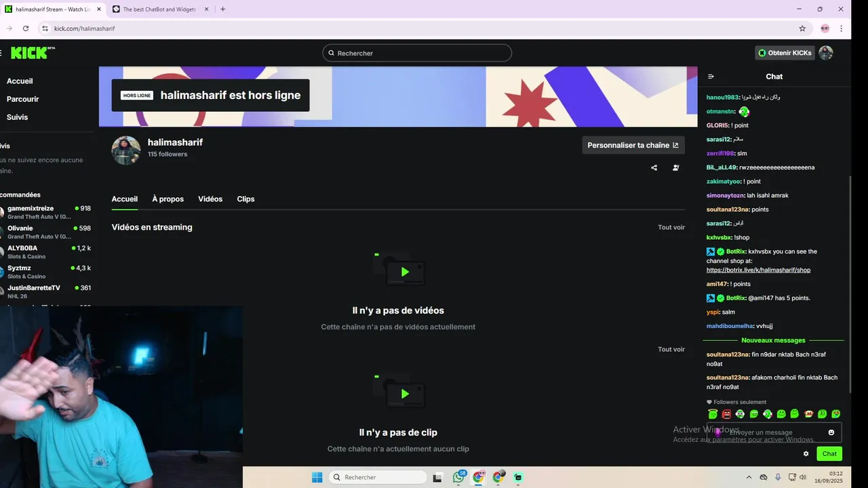Open the botrix.live shop link in chat
868x488 pixels.
[758, 270]
